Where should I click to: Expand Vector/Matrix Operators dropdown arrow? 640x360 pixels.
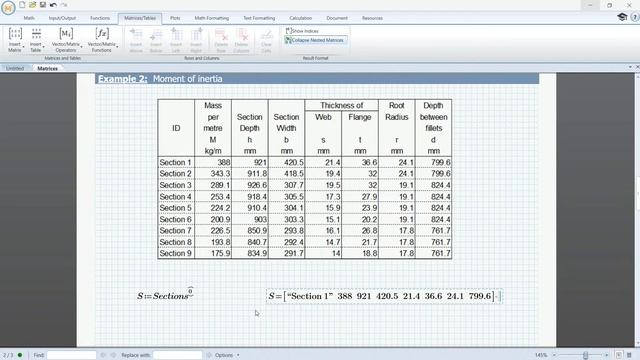(x=82, y=47)
